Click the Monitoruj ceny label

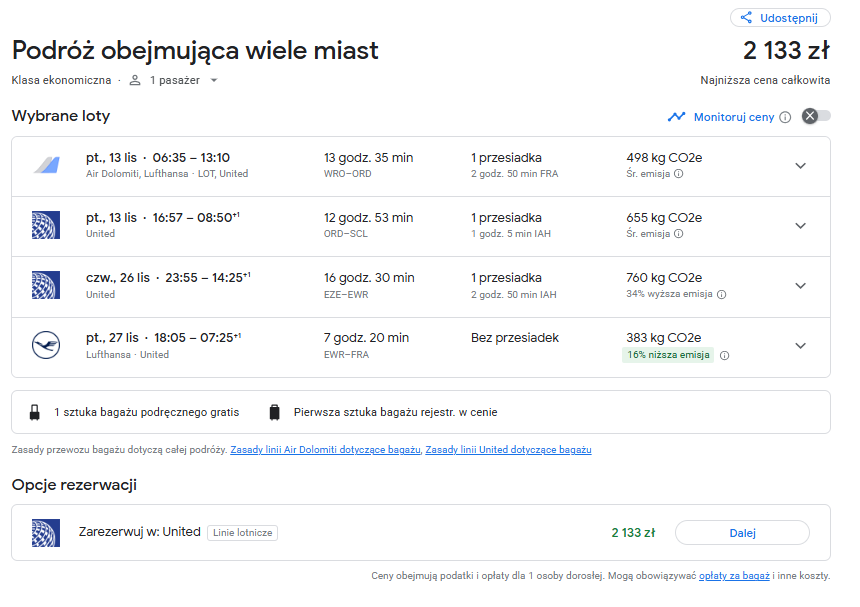point(734,117)
